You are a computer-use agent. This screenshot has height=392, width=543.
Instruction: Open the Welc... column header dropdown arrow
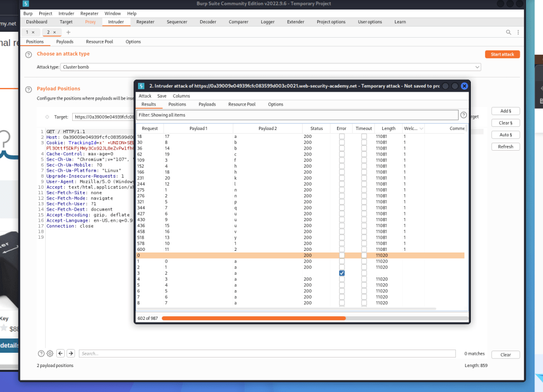pyautogui.click(x=421, y=128)
